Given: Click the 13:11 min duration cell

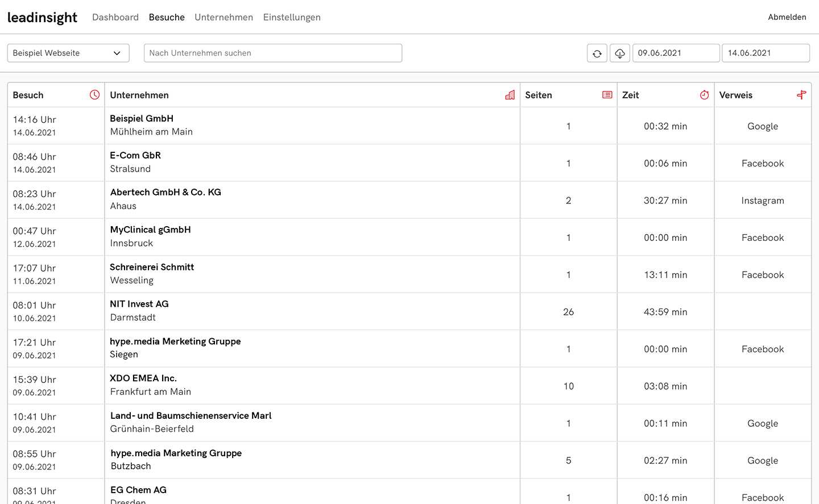Looking at the screenshot, I should point(665,274).
